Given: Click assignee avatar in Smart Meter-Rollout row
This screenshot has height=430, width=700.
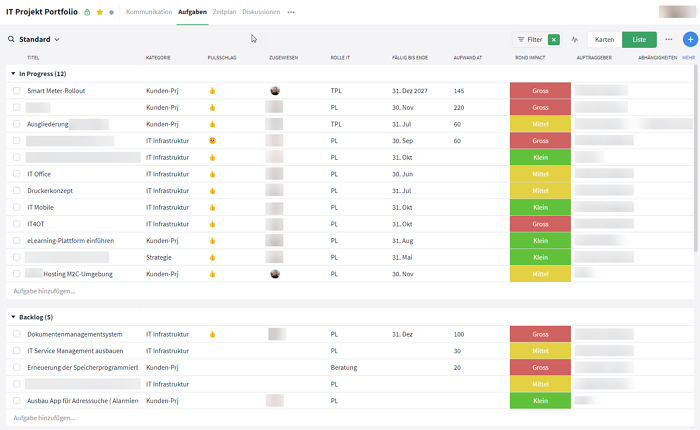Looking at the screenshot, I should click(x=275, y=91).
